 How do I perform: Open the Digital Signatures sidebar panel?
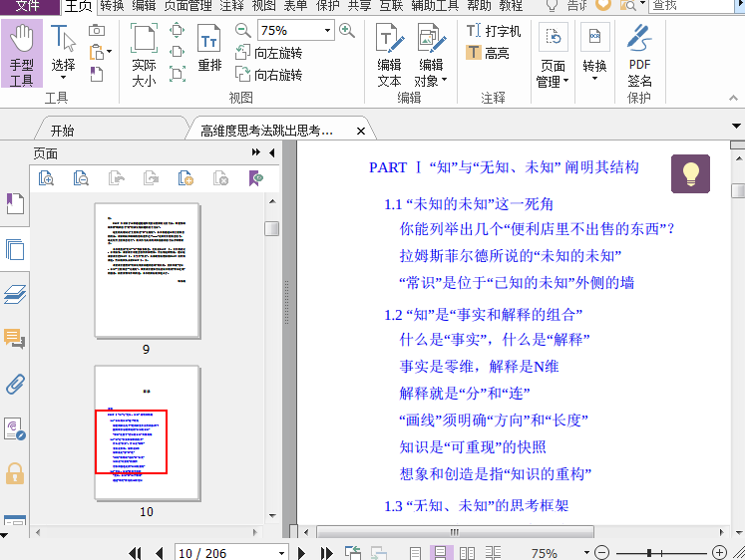point(15,428)
